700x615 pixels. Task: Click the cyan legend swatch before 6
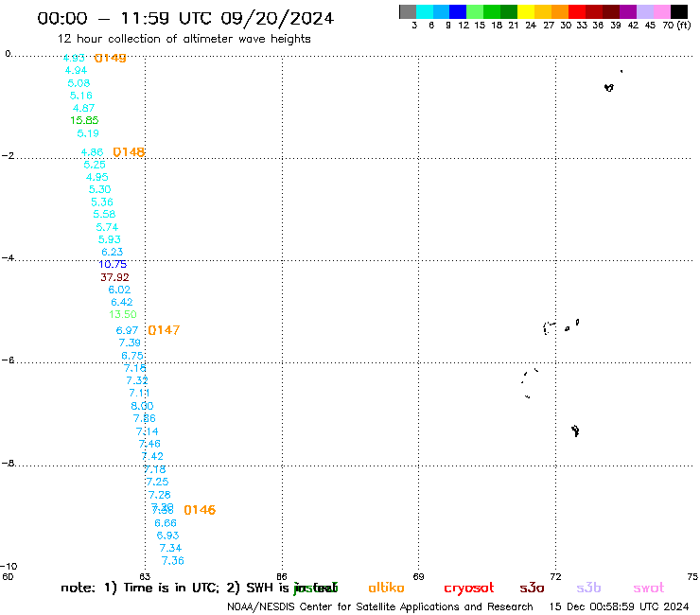point(425,12)
